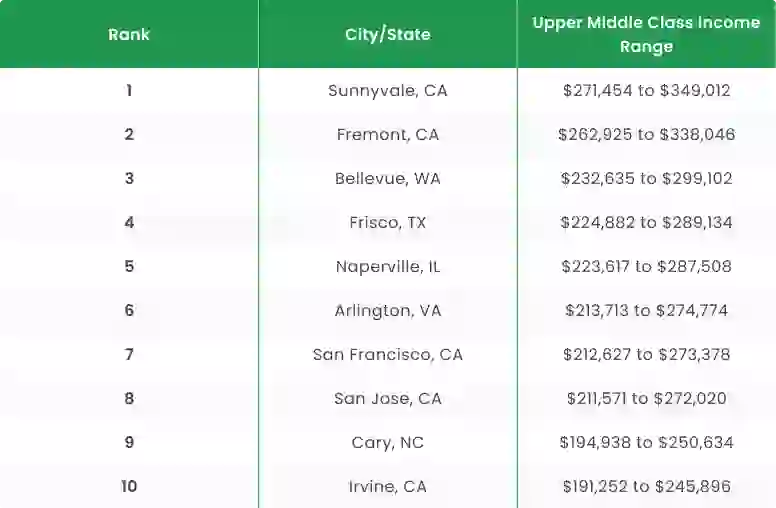Select the Fremont, CA cell
The height and width of the screenshot is (508, 776).
(388, 134)
